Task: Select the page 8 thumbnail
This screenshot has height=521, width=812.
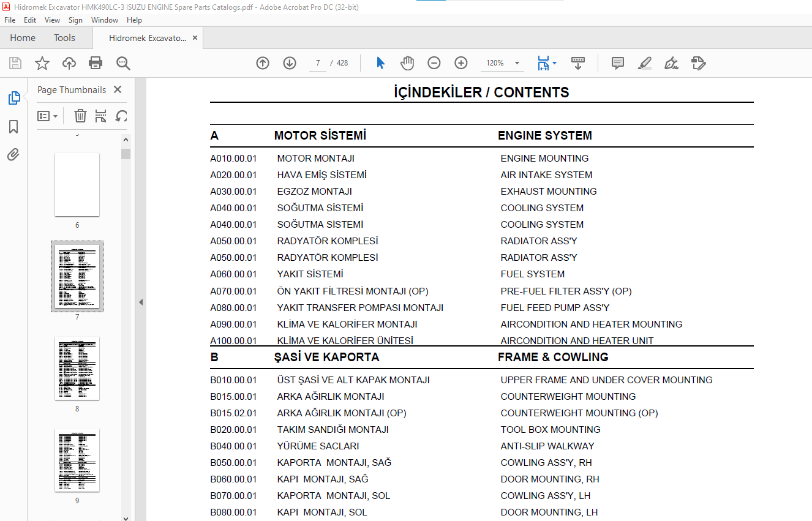Action: (77, 368)
